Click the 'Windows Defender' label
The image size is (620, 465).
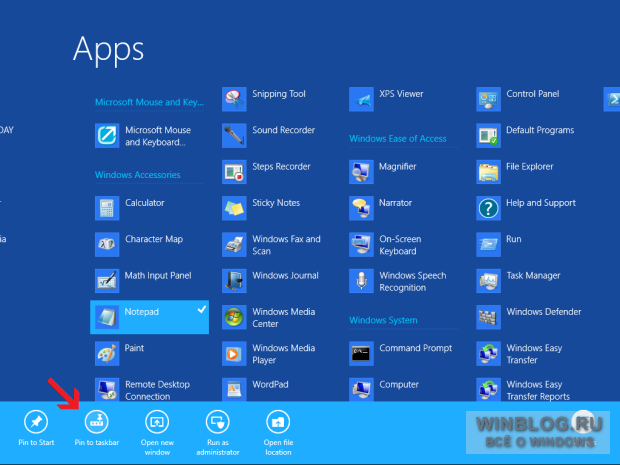pyautogui.click(x=544, y=312)
